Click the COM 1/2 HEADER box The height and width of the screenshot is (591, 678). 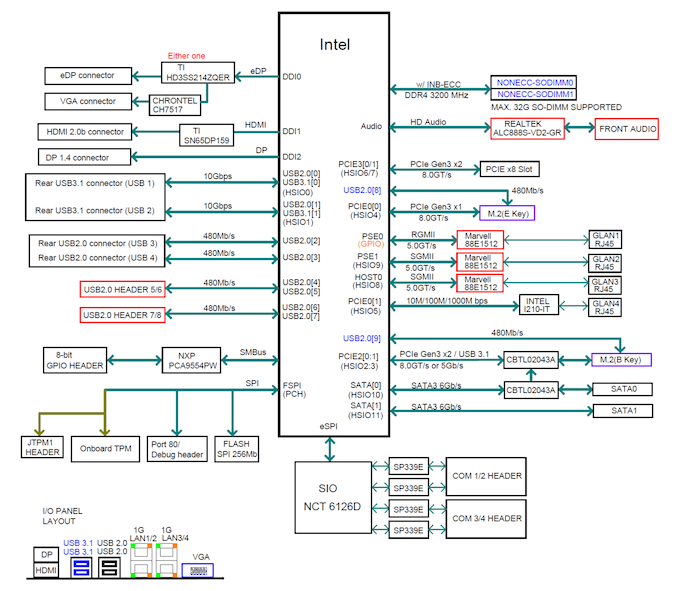487,475
